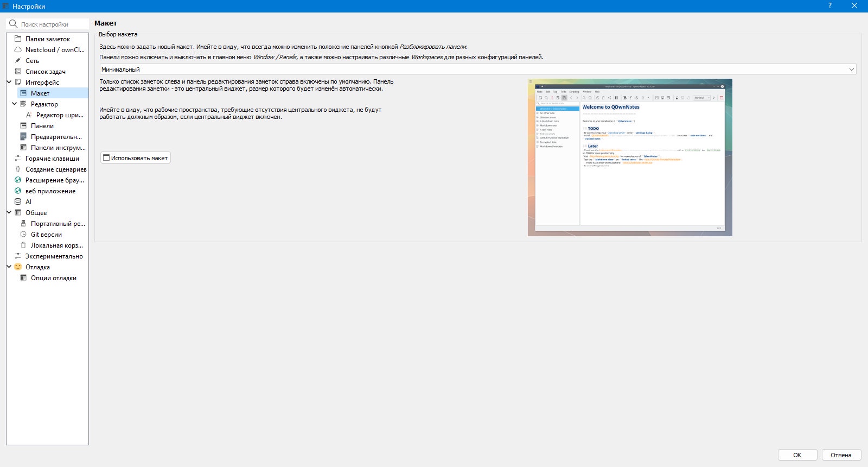Collapse the Интерфейс tree section
Screen dimensions: 868x467
point(9,83)
